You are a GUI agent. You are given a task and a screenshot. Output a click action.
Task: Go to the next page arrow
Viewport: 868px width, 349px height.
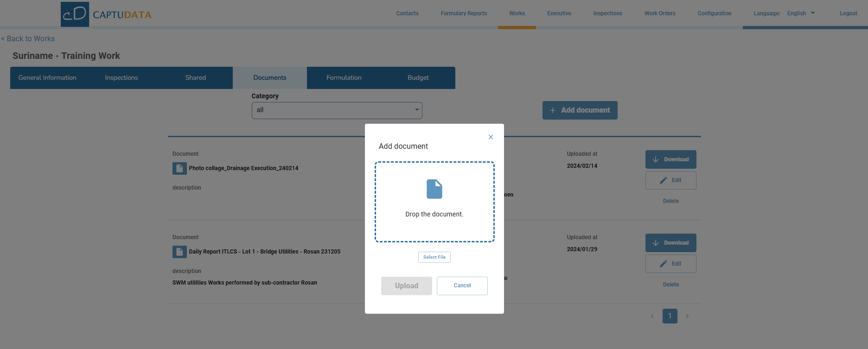(x=687, y=316)
